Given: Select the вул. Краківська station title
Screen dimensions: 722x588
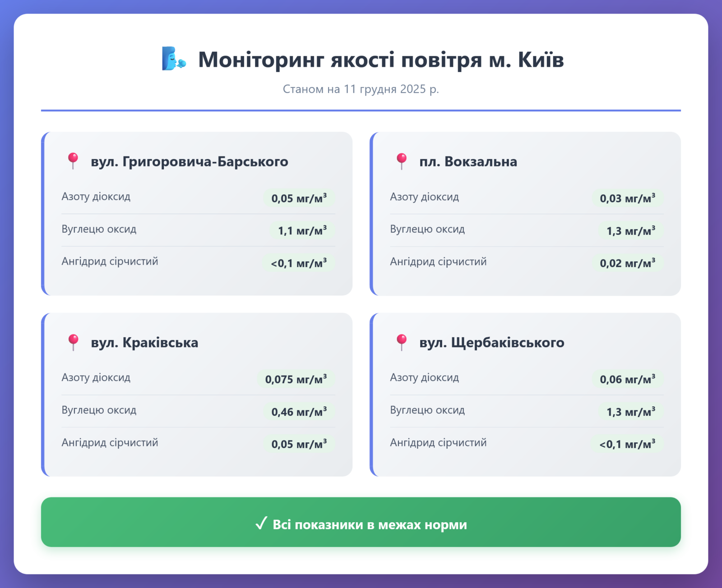Looking at the screenshot, I should 144,343.
